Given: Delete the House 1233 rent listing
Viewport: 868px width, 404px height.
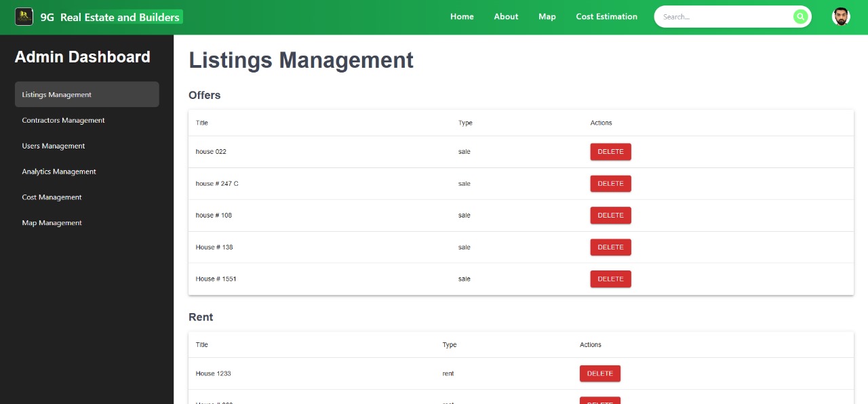Looking at the screenshot, I should coord(599,373).
